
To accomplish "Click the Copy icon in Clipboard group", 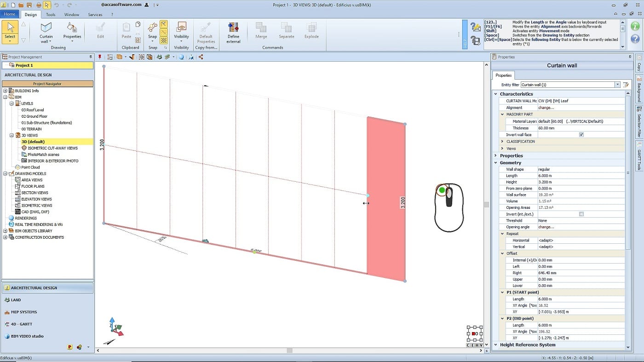I will (138, 24).
